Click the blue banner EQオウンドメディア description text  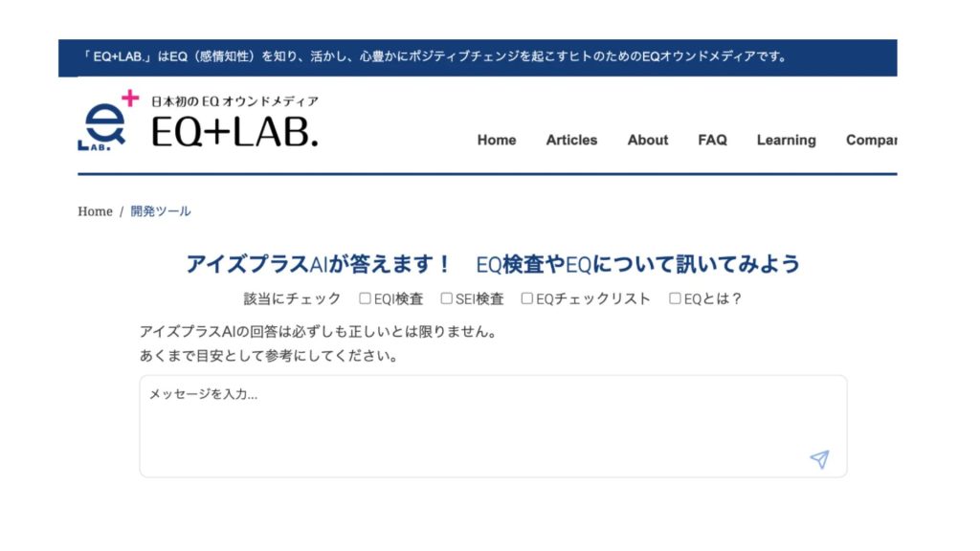click(x=434, y=56)
